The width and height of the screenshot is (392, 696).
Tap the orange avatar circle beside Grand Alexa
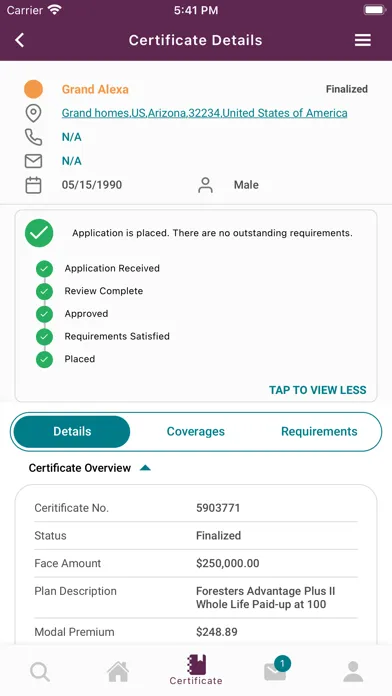(33, 89)
